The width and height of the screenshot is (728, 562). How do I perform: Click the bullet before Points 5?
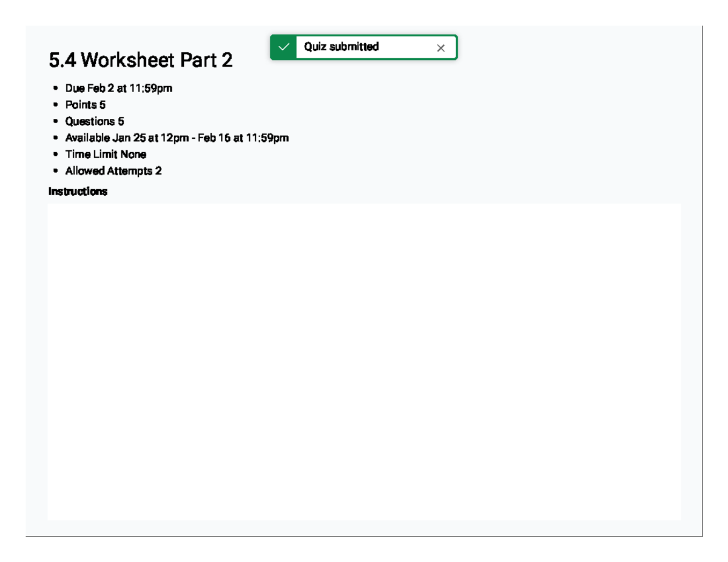coord(55,105)
